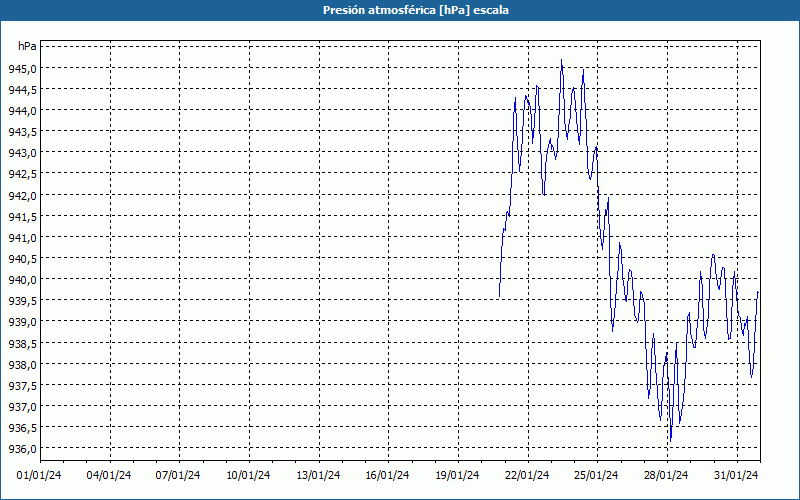Click the 936,5 y-axis label

22,428
